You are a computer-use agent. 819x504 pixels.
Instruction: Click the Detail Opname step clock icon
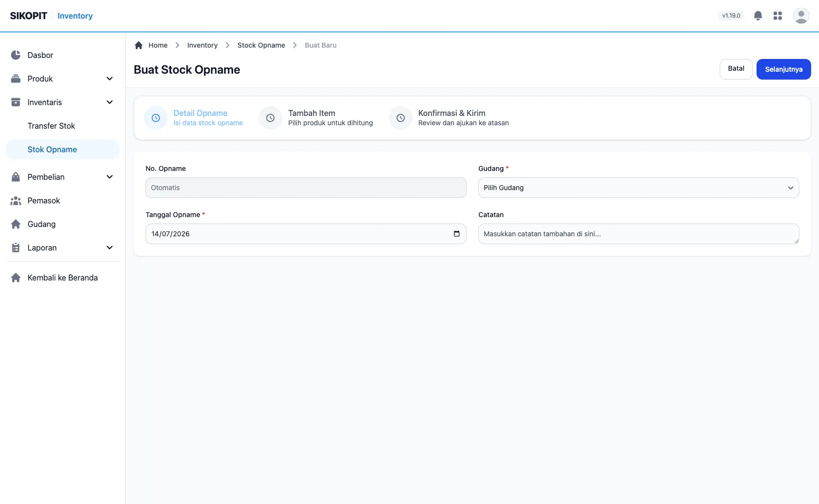156,118
